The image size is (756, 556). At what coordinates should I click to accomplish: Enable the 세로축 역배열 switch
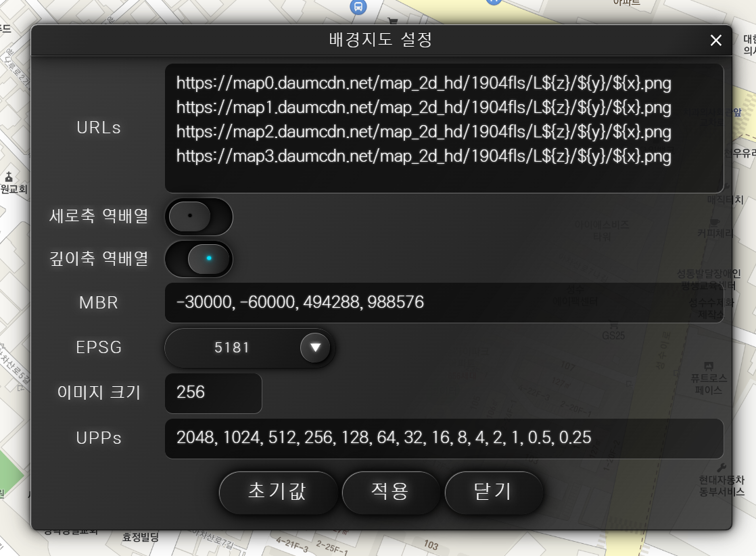(x=199, y=216)
